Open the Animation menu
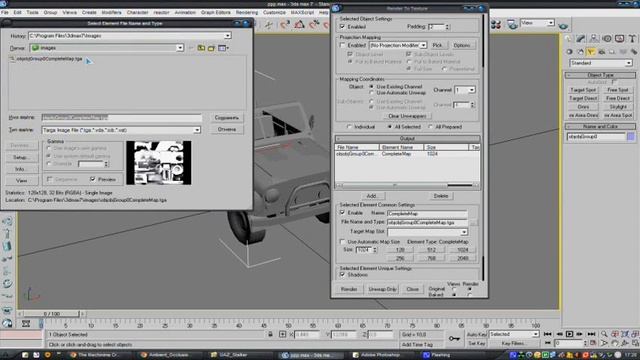Image resolution: width=640 pixels, height=360 pixels. click(185, 13)
